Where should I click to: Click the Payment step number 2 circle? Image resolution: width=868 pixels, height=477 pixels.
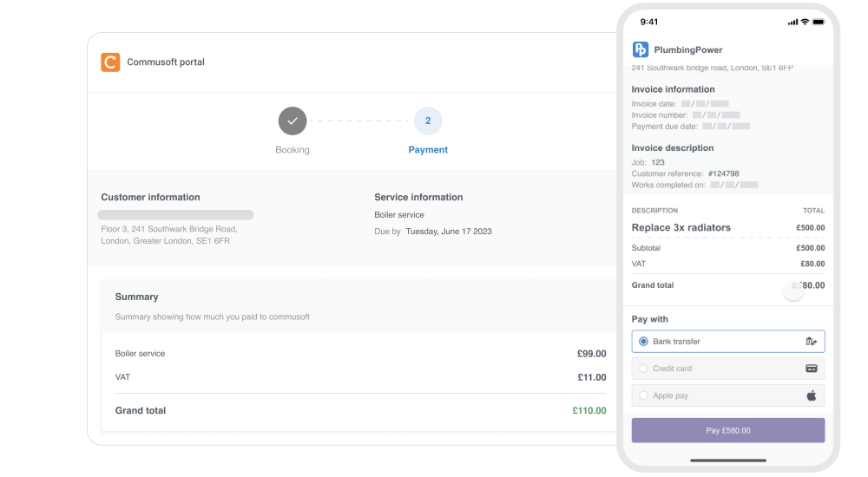(428, 121)
